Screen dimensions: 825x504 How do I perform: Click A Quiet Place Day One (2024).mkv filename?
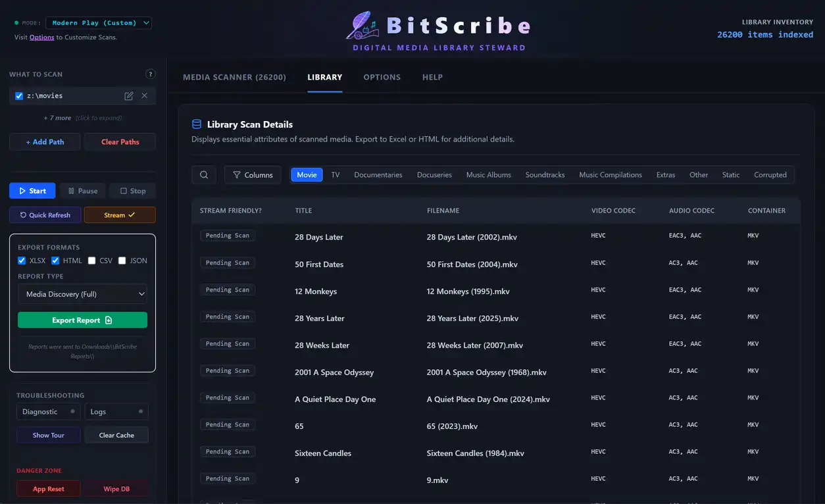(488, 399)
